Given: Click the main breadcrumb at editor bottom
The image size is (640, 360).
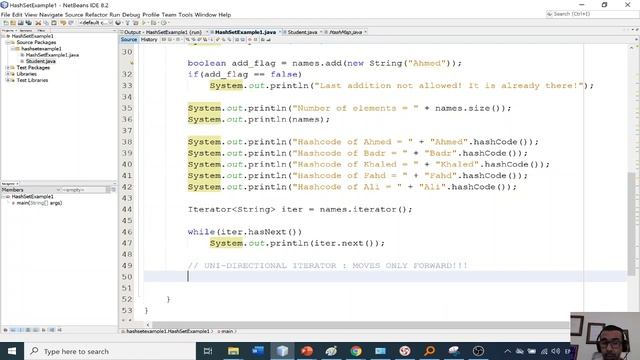Looking at the screenshot, I should click(x=227, y=331).
